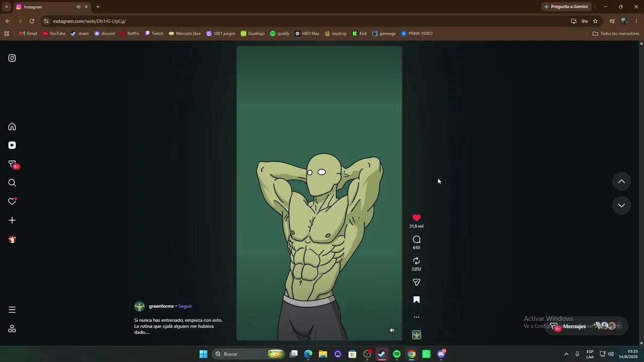Open Steam from the taskbar
The height and width of the screenshot is (362, 644).
(x=382, y=354)
